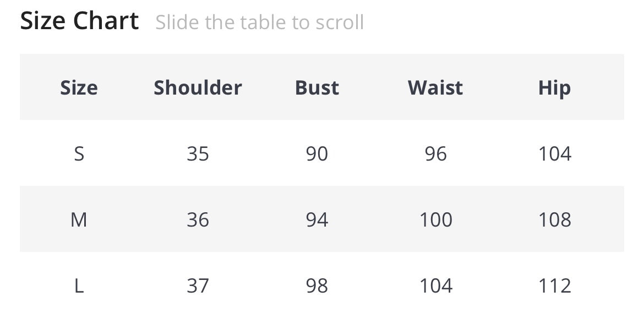Select shoulder value 37 for size L
This screenshot has width=644, height=319.
[198, 285]
